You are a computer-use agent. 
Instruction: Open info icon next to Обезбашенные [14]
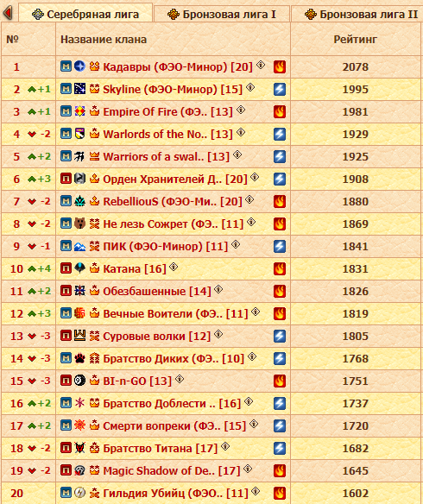coord(218,289)
